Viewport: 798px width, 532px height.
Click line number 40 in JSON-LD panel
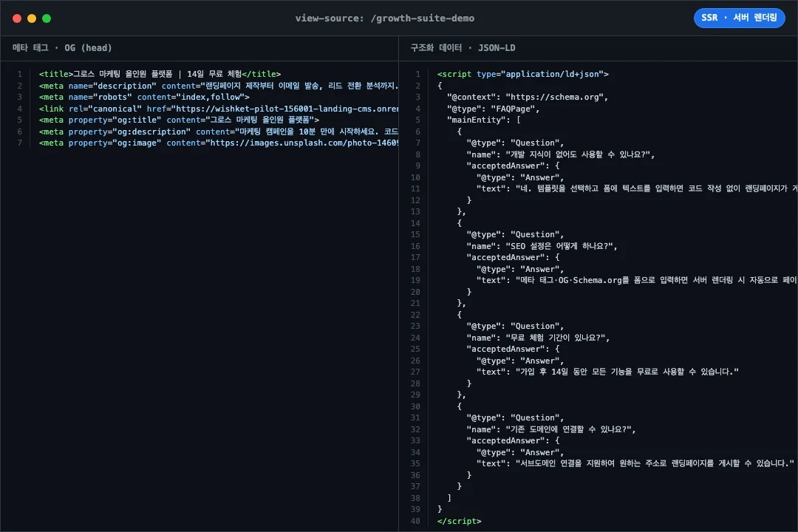[x=415, y=521]
